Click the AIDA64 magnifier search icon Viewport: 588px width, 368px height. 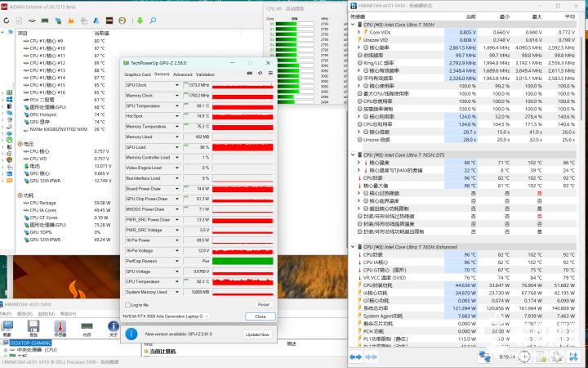point(153,20)
